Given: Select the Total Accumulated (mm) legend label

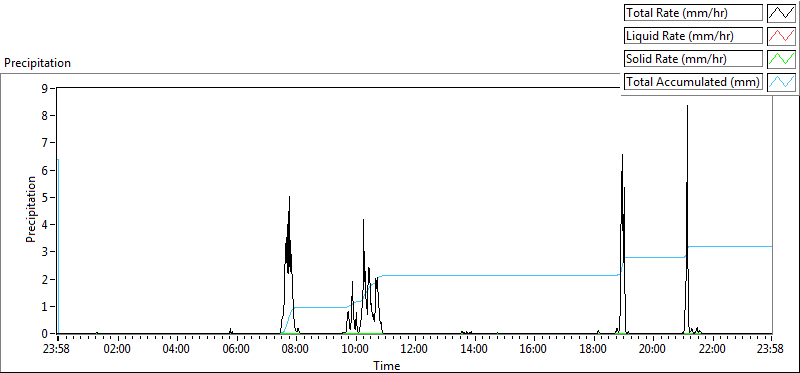Looking at the screenshot, I should [693, 81].
